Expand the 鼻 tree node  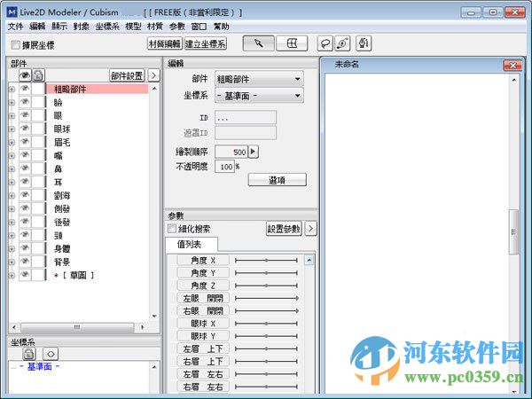click(12, 169)
